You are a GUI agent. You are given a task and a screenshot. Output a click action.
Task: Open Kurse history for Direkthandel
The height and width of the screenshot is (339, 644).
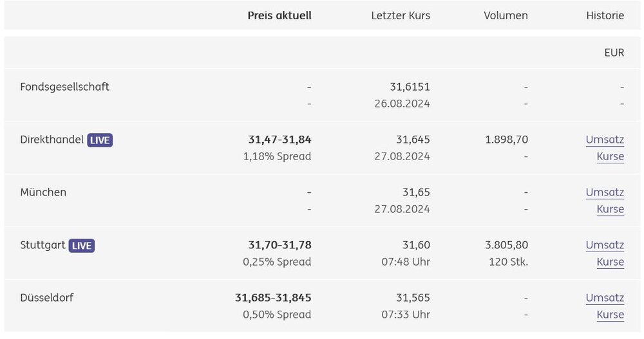tap(610, 156)
